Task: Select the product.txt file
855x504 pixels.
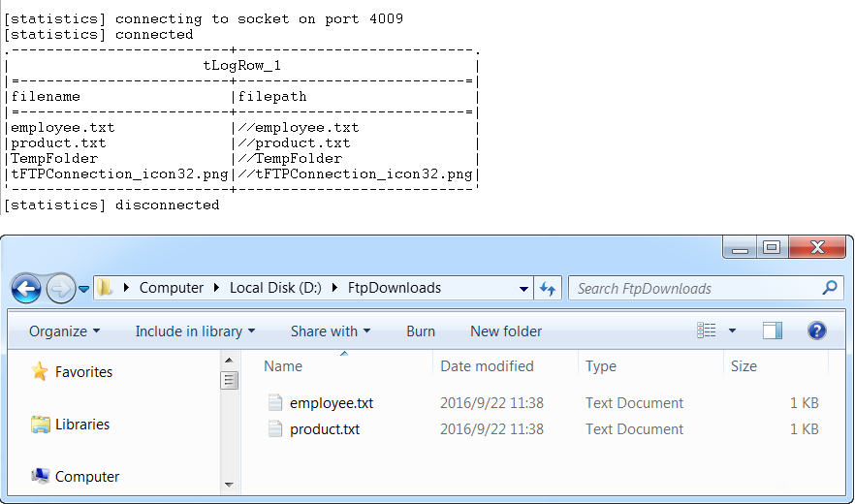Action: coord(325,429)
